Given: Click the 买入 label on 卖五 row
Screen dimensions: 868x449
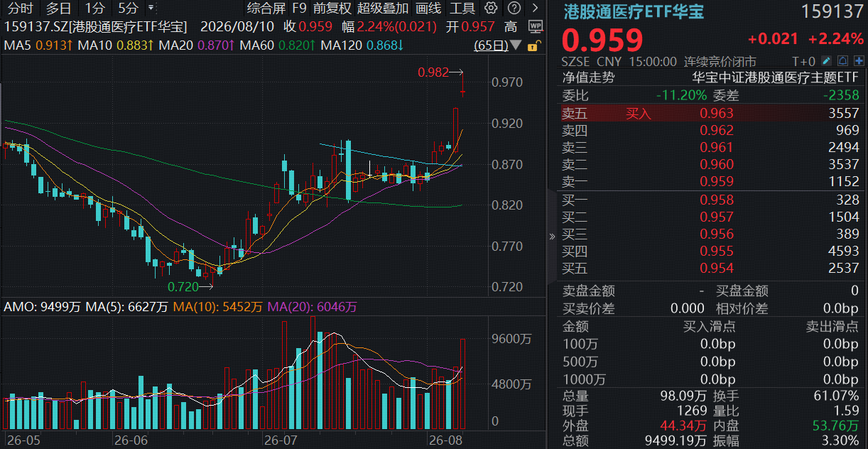Looking at the screenshot, I should pyautogui.click(x=638, y=113).
